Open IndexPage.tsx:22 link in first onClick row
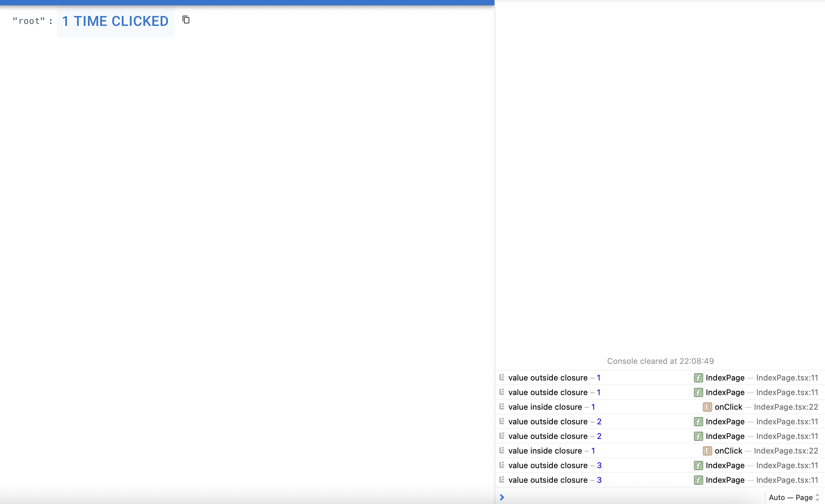This screenshot has width=825, height=504. click(x=786, y=407)
